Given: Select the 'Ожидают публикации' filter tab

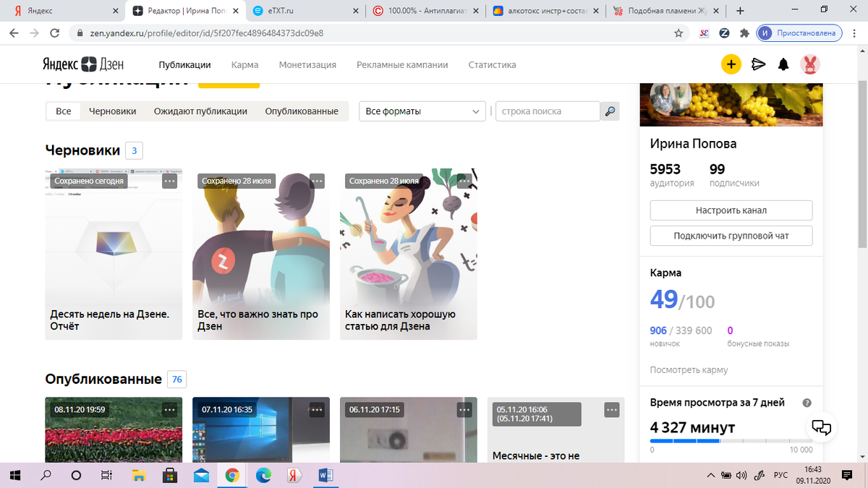Looking at the screenshot, I should pos(200,111).
